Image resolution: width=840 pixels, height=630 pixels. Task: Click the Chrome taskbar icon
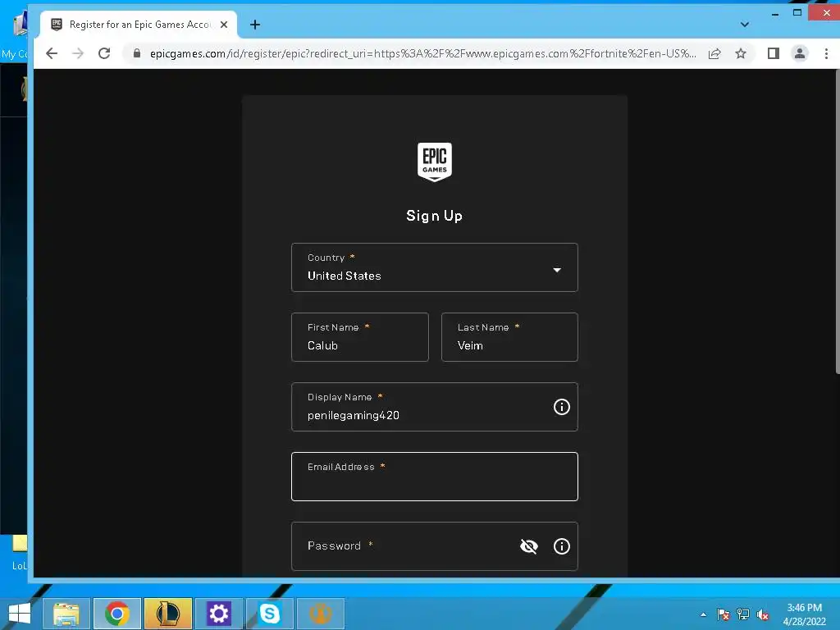point(116,614)
